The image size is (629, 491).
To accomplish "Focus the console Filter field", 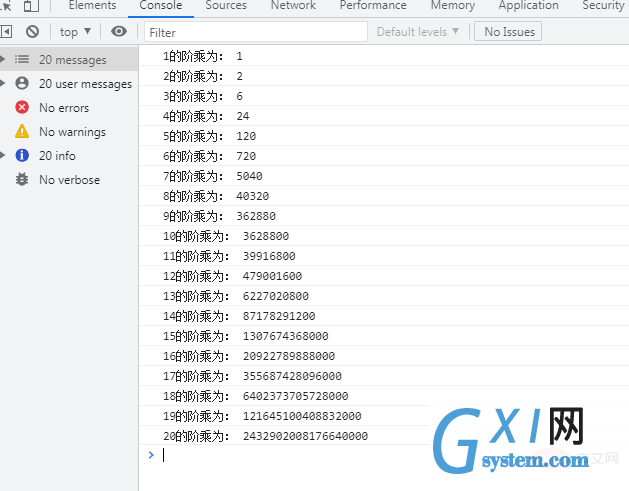I will [x=256, y=32].
